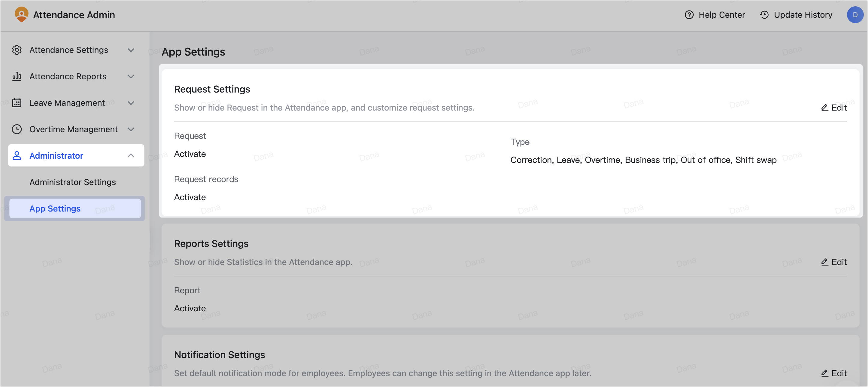Select the Overtime Management clock icon

[x=17, y=129]
